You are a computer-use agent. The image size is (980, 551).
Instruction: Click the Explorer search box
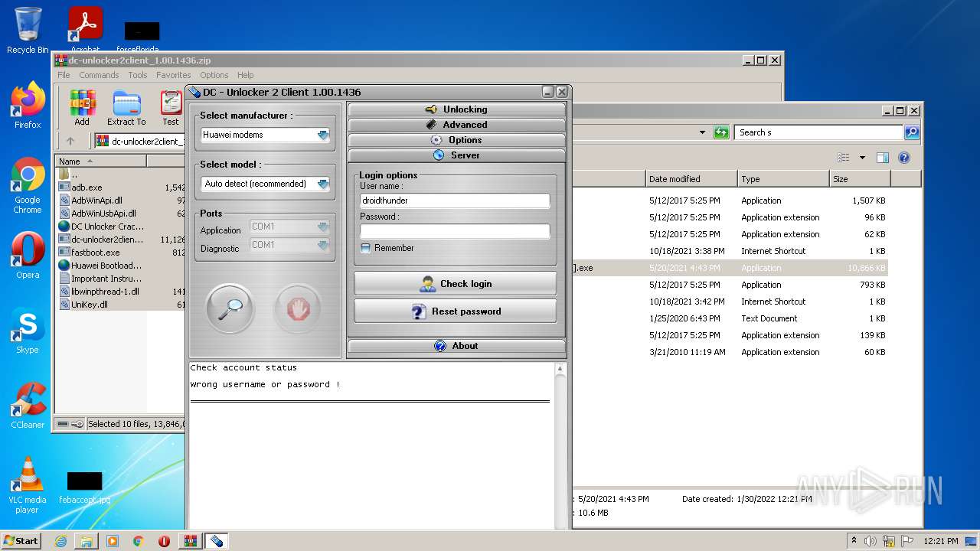click(818, 132)
